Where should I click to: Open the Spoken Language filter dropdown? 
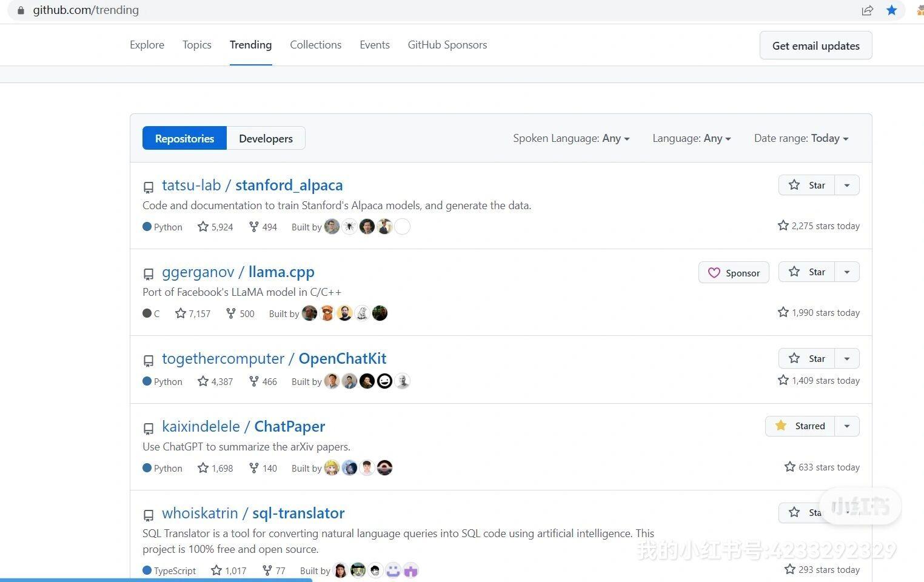point(571,138)
